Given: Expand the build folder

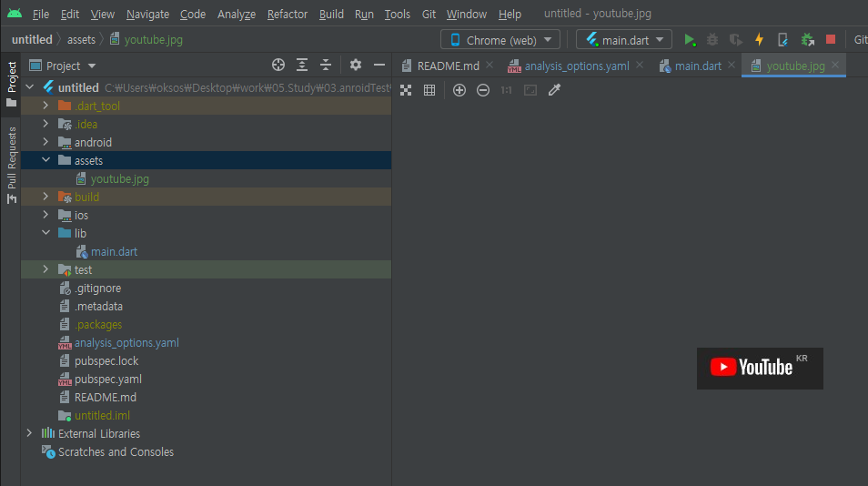Looking at the screenshot, I should tap(45, 197).
